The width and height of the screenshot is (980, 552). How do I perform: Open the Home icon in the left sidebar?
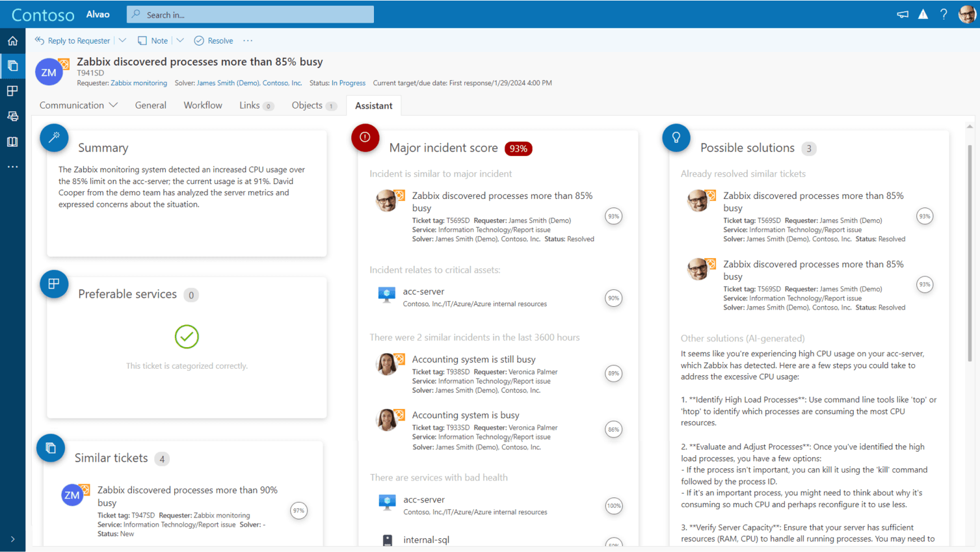[12, 40]
